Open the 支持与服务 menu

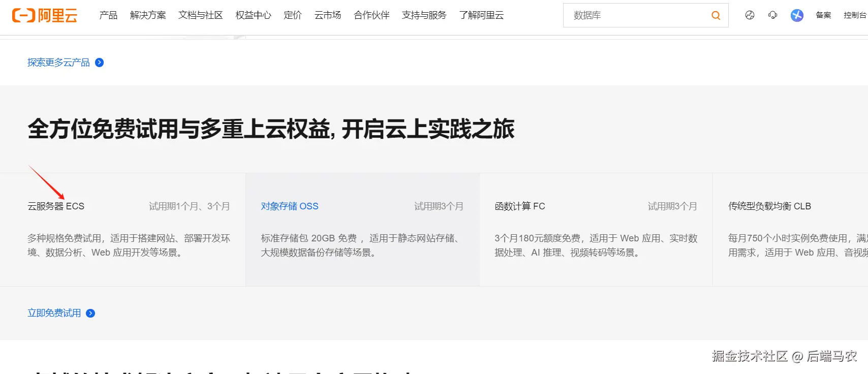click(x=424, y=15)
